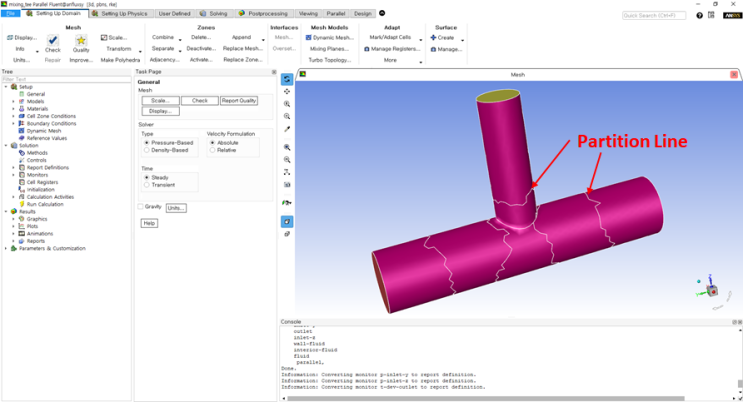Open the Mark/Adapt Cells dropdown arrow
The height and width of the screenshot is (402, 743).
point(420,40)
